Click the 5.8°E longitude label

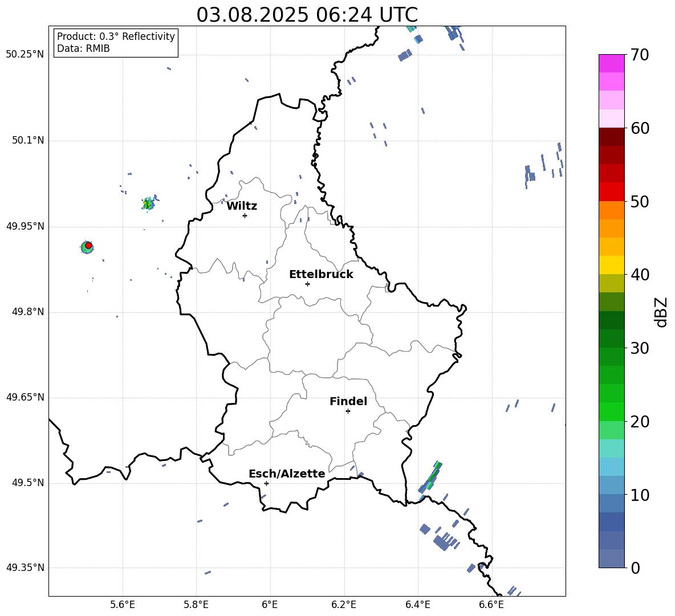(196, 605)
